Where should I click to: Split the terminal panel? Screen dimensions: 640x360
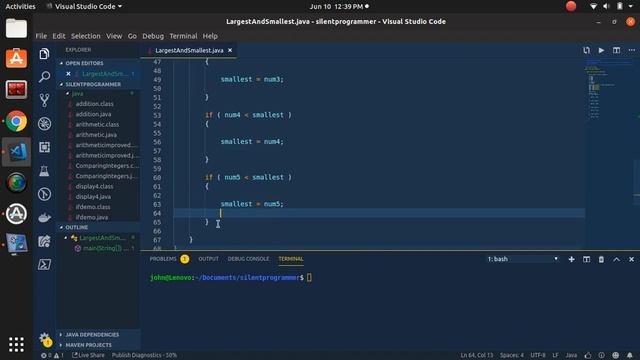(x=587, y=259)
